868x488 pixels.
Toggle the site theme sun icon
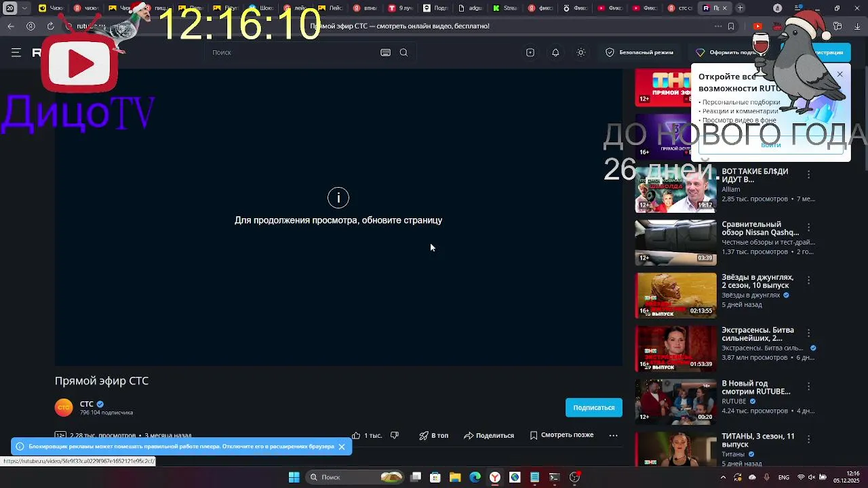point(581,52)
